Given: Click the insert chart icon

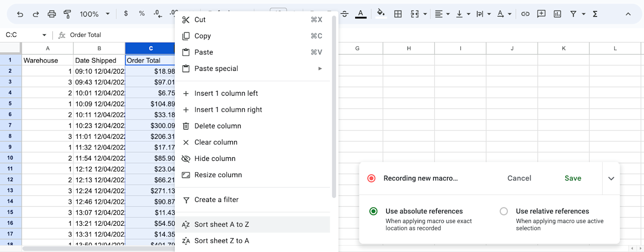Looking at the screenshot, I should point(558,14).
